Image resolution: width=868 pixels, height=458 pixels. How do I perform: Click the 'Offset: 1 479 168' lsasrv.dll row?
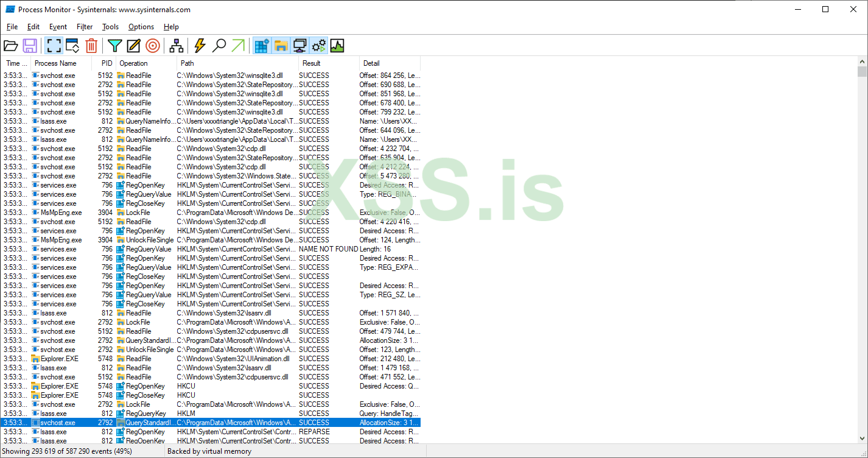(x=211, y=368)
